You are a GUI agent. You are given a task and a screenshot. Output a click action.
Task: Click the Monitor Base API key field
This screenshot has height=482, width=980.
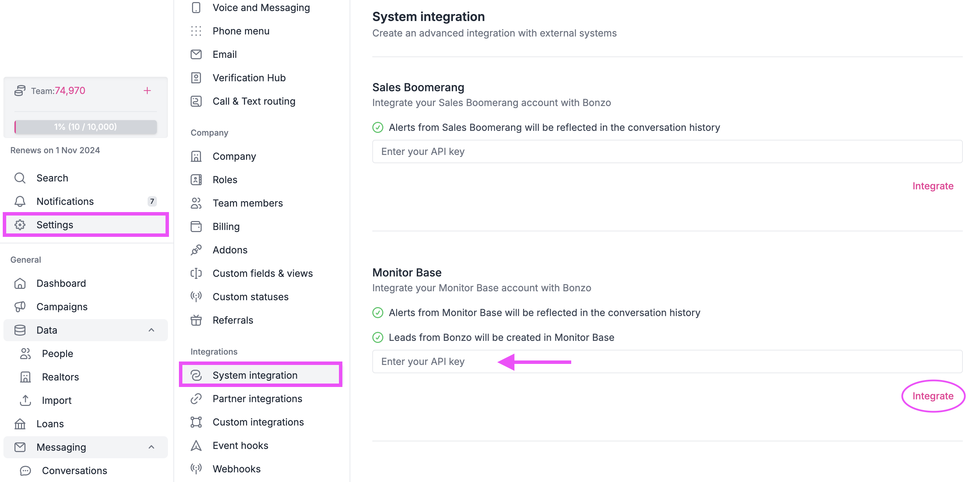point(571,361)
